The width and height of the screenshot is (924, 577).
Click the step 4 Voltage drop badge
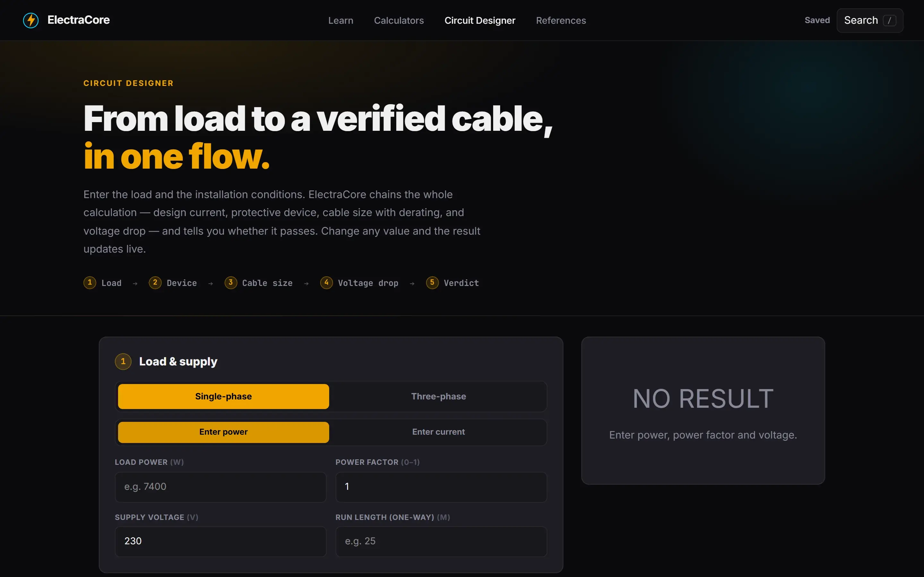[x=327, y=282]
